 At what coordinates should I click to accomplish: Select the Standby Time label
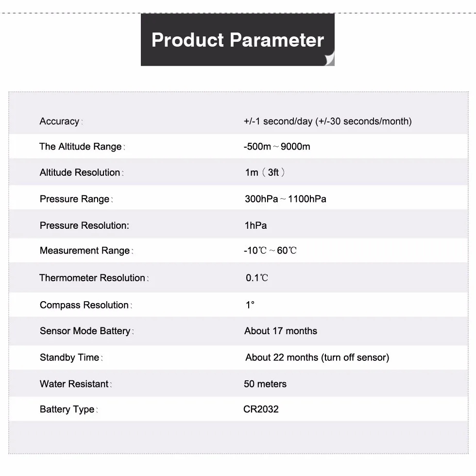pos(71,357)
